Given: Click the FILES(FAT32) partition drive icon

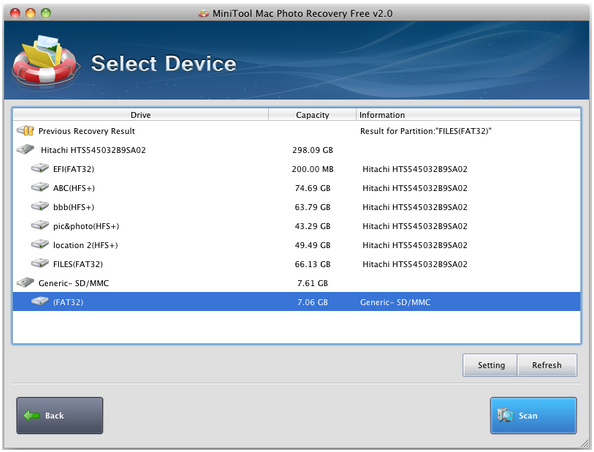Looking at the screenshot, I should [x=40, y=263].
